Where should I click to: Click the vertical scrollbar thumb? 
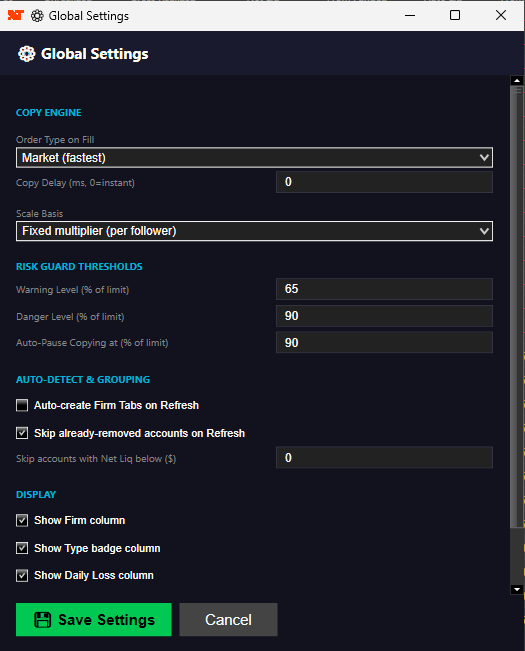[517, 306]
